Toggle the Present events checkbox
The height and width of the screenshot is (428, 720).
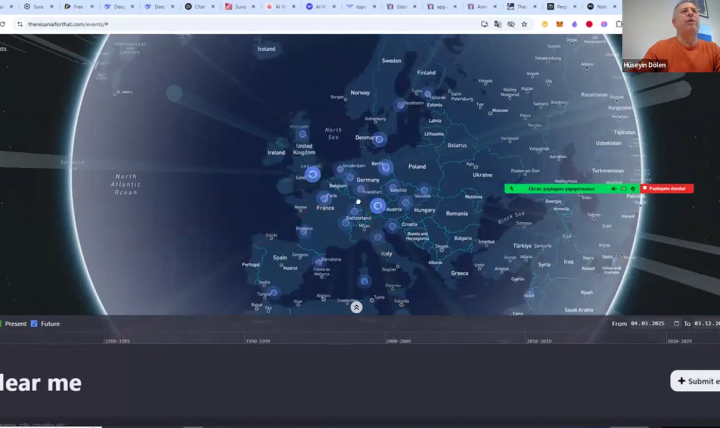1,324
